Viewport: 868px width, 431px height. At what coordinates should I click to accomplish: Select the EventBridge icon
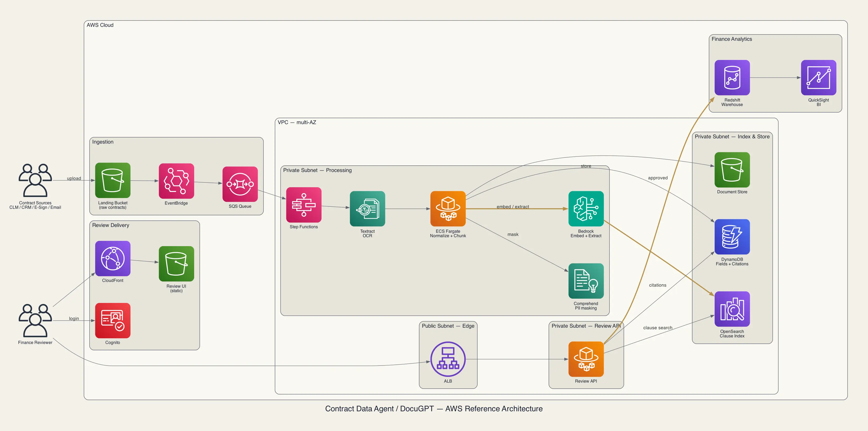[176, 181]
